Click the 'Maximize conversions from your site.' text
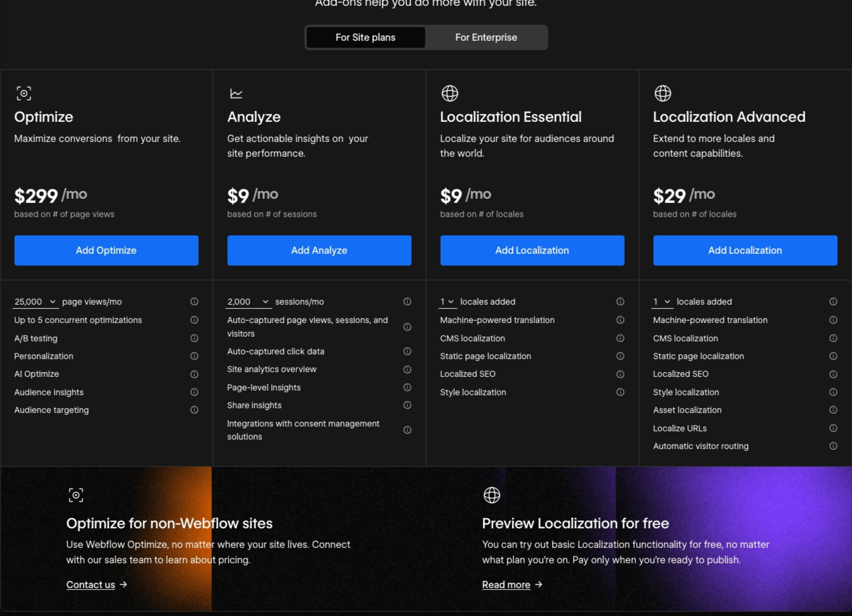The width and height of the screenshot is (852, 616). click(98, 138)
